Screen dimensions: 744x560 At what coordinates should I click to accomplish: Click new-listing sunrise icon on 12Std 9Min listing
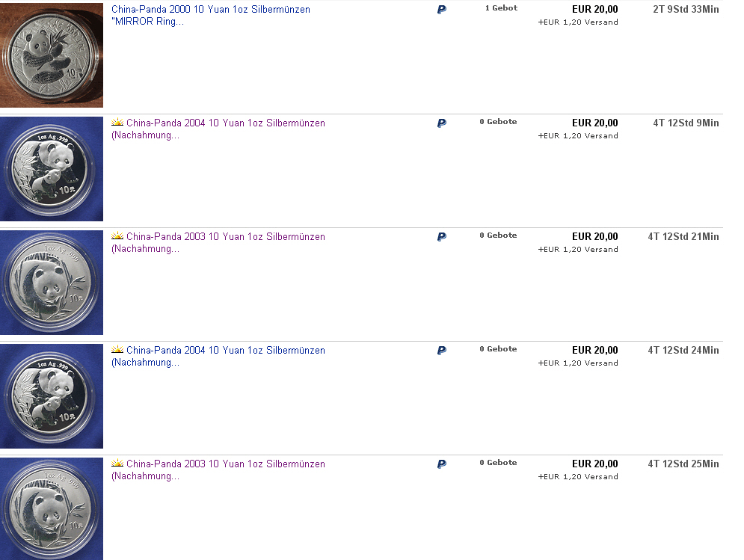pos(117,123)
